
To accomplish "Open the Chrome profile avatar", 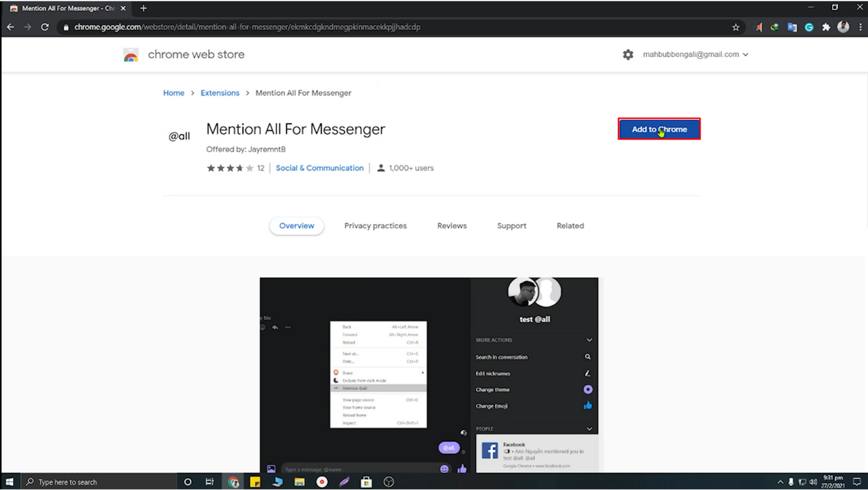I will [843, 27].
